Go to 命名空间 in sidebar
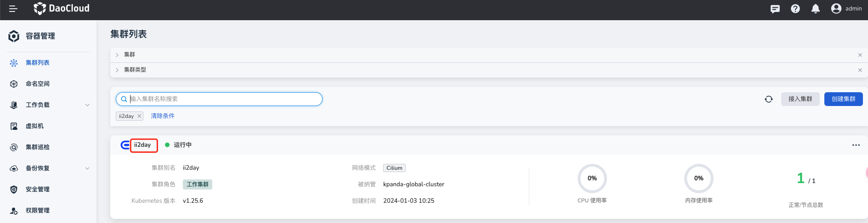868x223 pixels. (x=38, y=84)
